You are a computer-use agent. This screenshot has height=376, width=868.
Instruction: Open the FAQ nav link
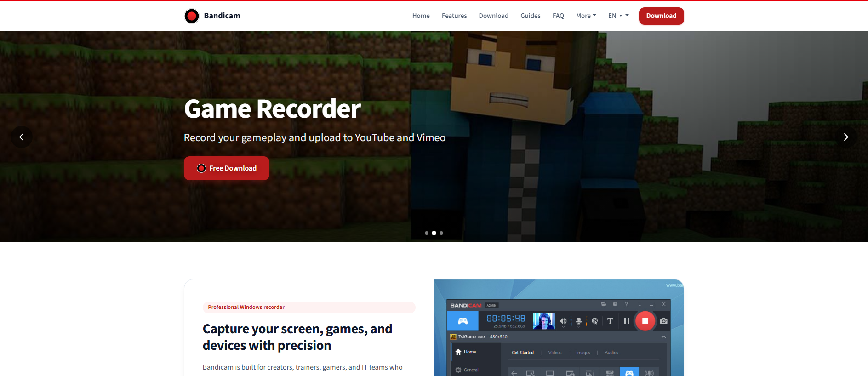coord(558,16)
